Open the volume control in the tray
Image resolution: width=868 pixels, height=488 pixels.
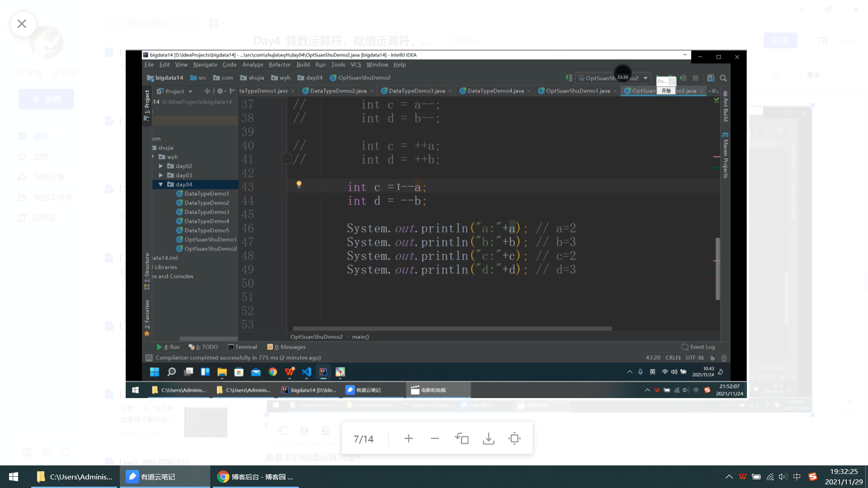[783, 477]
